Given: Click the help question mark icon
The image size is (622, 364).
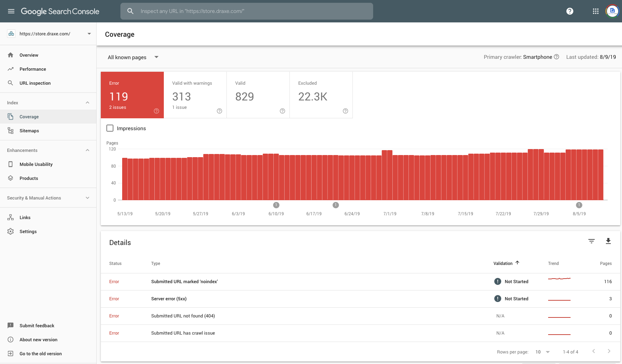Looking at the screenshot, I should coord(569,11).
